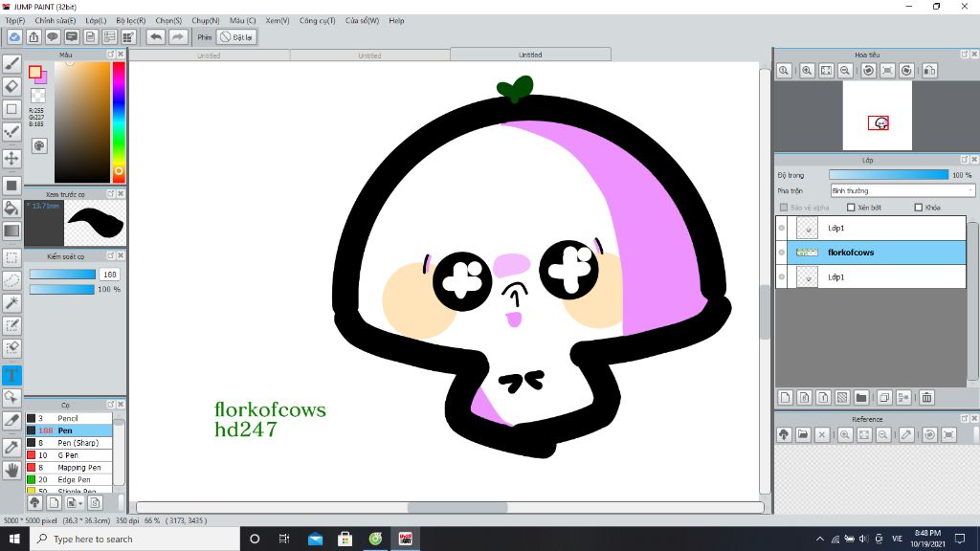Add a new layer in Lớp panel
This screenshot has width=980, height=551.
[786, 397]
